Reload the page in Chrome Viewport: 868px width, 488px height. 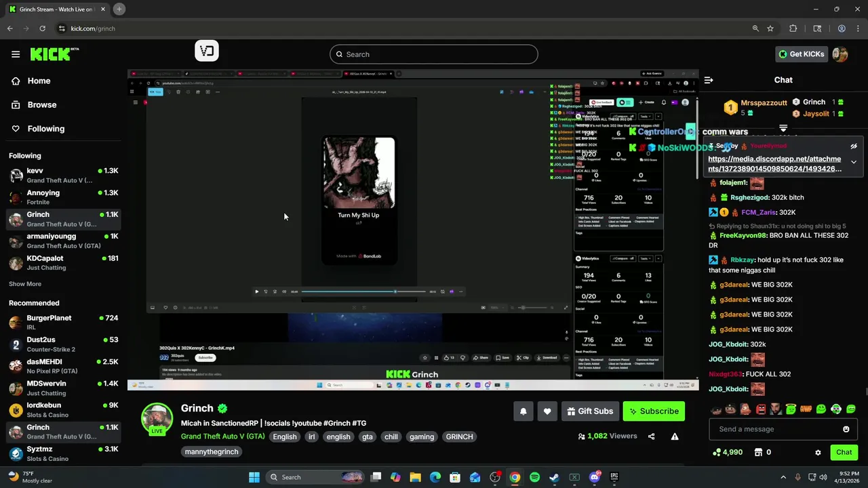(42, 28)
